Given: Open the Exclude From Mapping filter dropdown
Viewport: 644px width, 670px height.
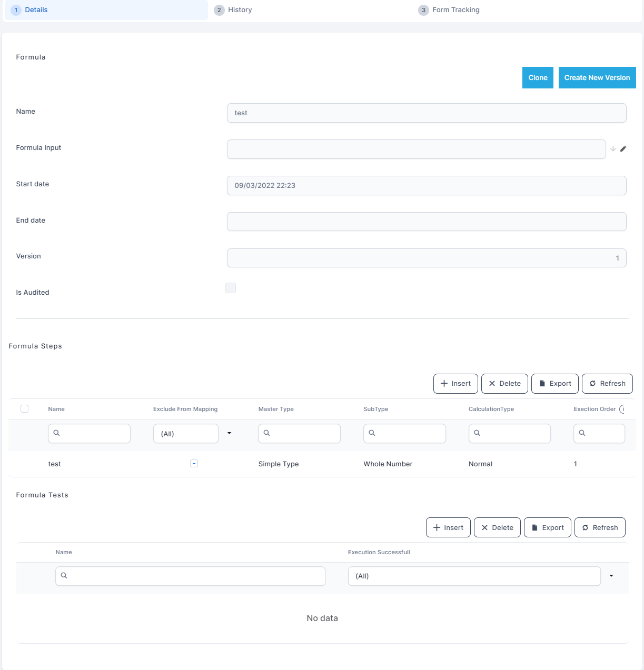Looking at the screenshot, I should click(229, 433).
